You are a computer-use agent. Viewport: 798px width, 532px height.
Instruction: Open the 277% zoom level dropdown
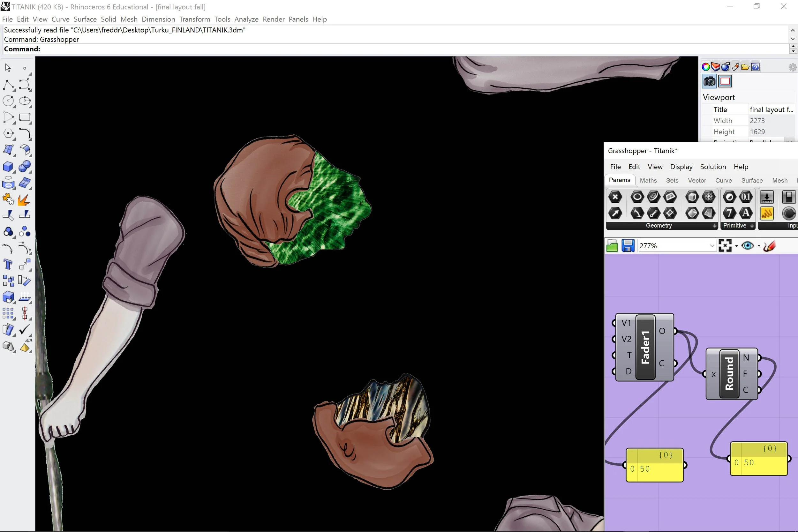point(712,246)
